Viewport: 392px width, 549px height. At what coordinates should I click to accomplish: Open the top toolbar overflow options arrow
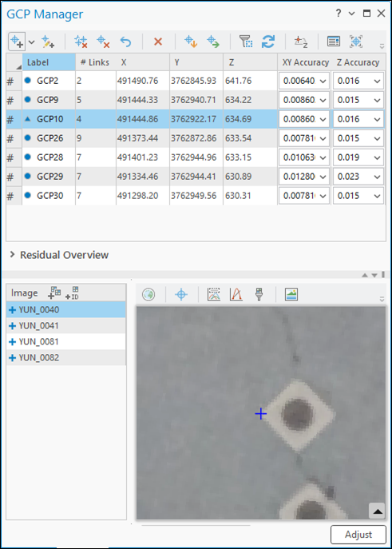(x=382, y=46)
